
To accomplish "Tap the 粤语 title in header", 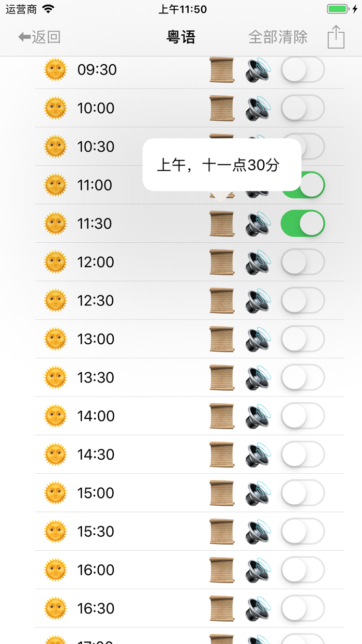I will [181, 36].
